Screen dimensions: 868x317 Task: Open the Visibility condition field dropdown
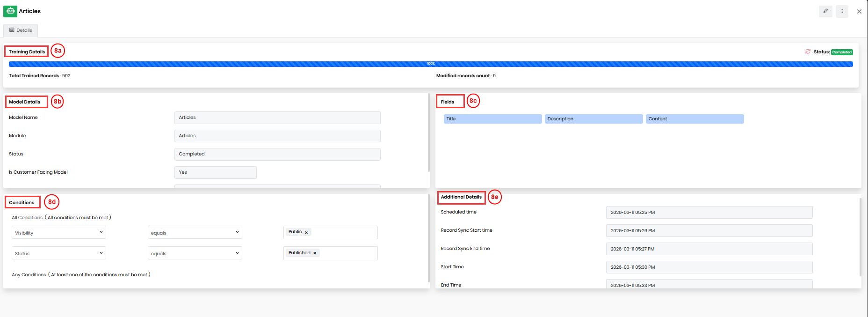click(59, 233)
